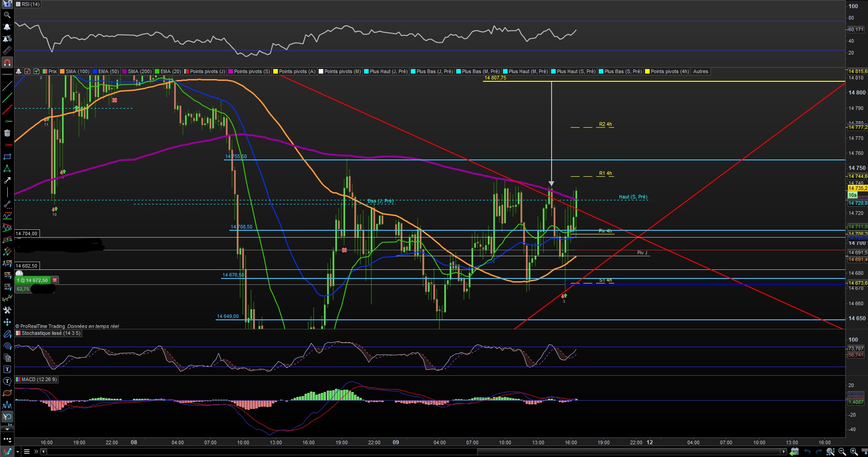Select the grey diagonal line tool
Viewport: 868px width, 457px height.
(7, 86)
